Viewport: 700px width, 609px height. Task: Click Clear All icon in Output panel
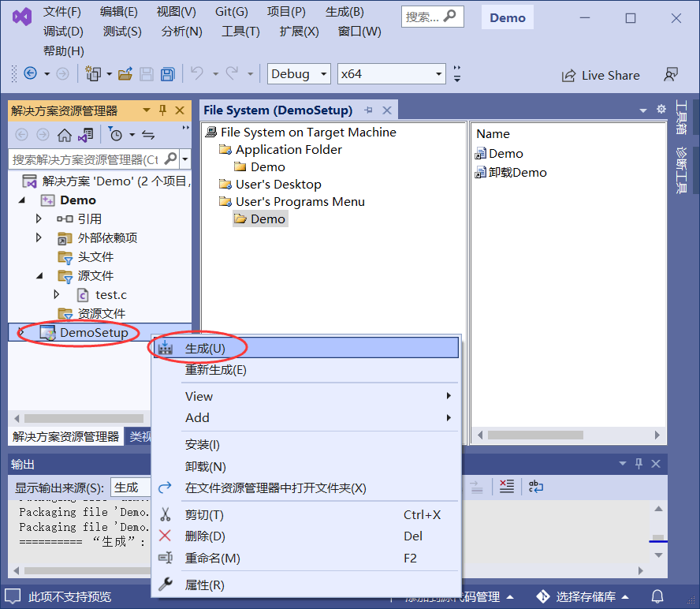507,487
